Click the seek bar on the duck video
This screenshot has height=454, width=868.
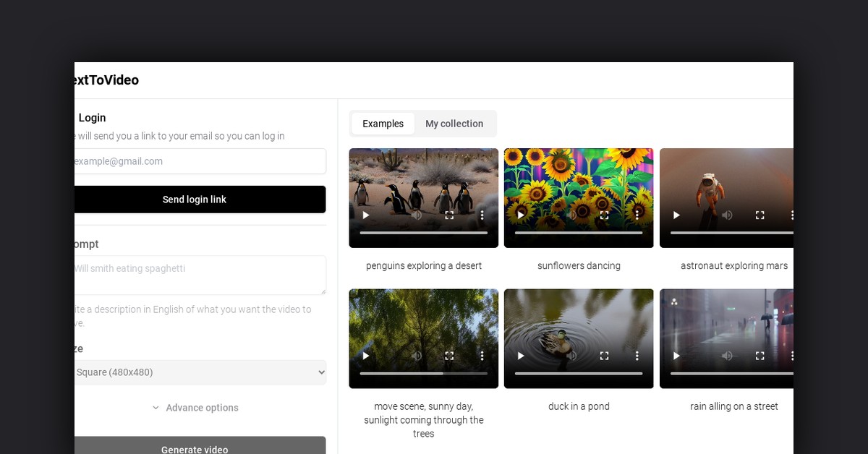579,373
